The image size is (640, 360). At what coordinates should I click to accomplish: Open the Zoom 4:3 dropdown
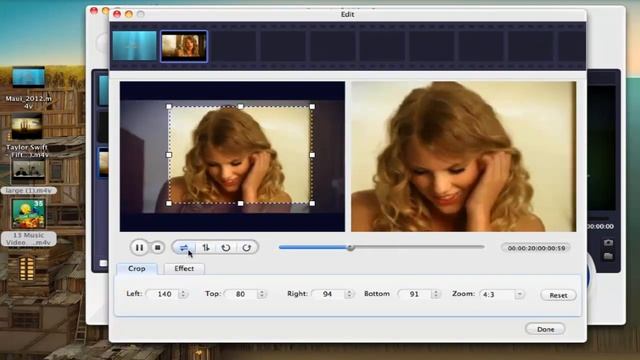pos(501,294)
